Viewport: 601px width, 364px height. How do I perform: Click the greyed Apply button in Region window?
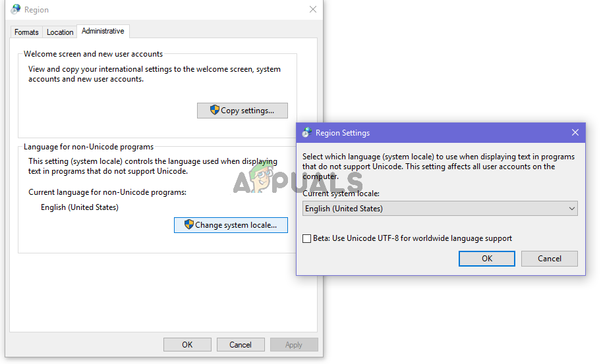point(294,344)
